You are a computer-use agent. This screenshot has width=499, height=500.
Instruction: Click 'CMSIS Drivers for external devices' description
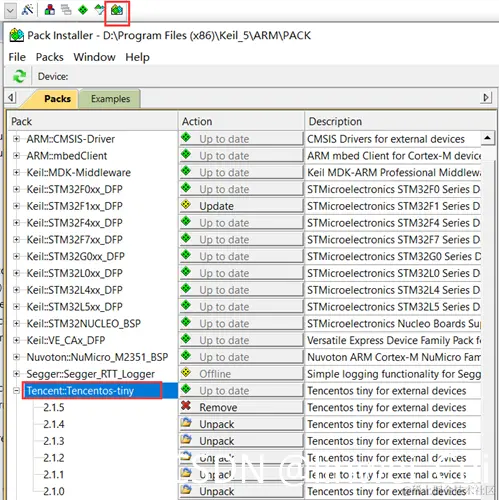click(x=386, y=139)
